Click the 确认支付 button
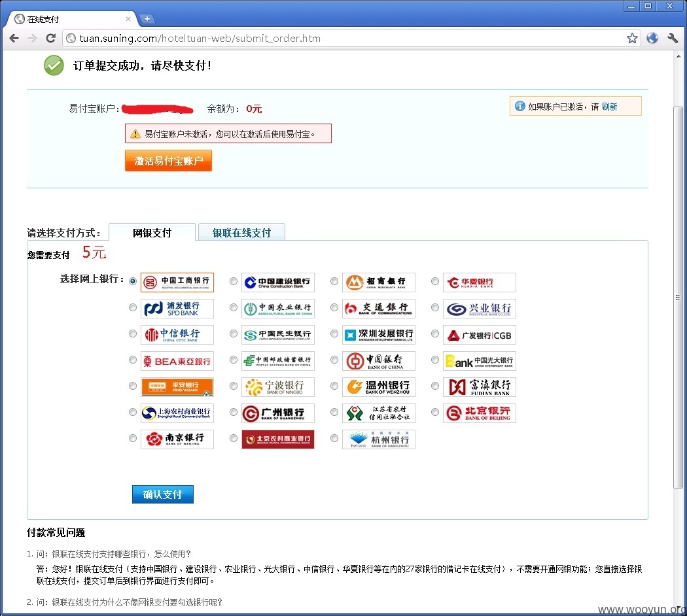 click(x=163, y=494)
